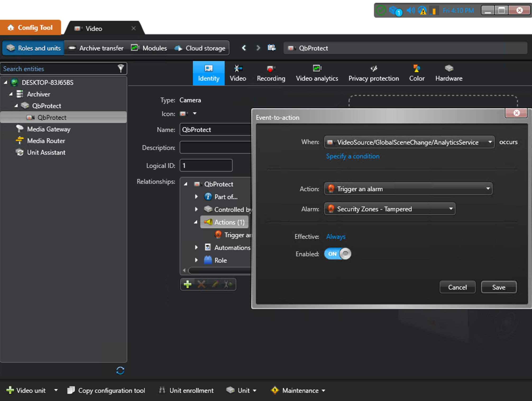Switch to the Color tab
Screen dimensions: 532x401
click(417, 73)
